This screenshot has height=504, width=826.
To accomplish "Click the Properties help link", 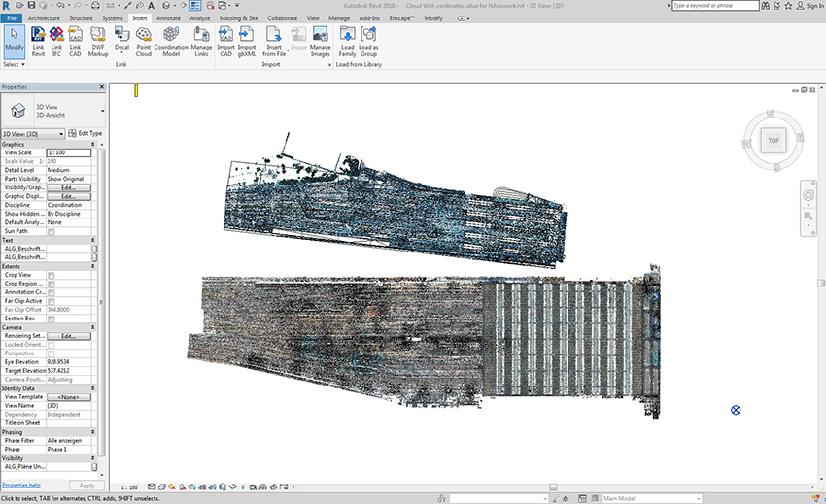I will pos(21,485).
